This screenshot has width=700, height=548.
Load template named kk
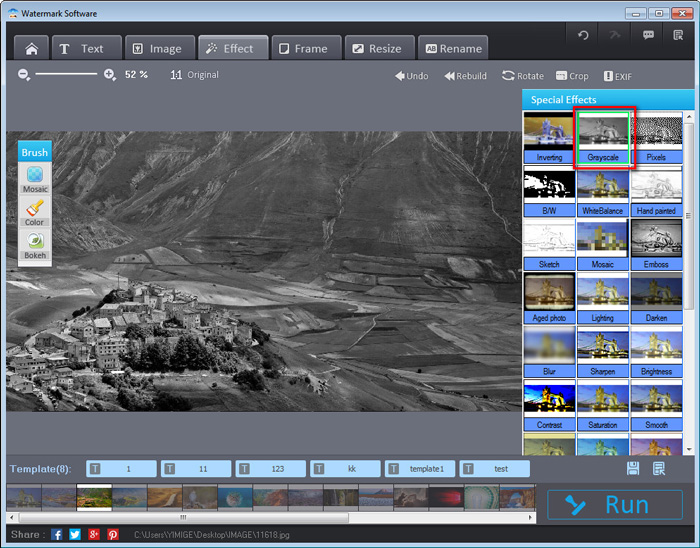click(345, 469)
